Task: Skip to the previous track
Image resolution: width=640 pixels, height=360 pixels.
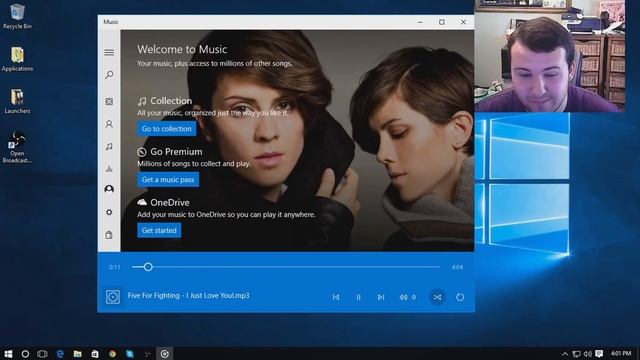Action: [x=336, y=297]
